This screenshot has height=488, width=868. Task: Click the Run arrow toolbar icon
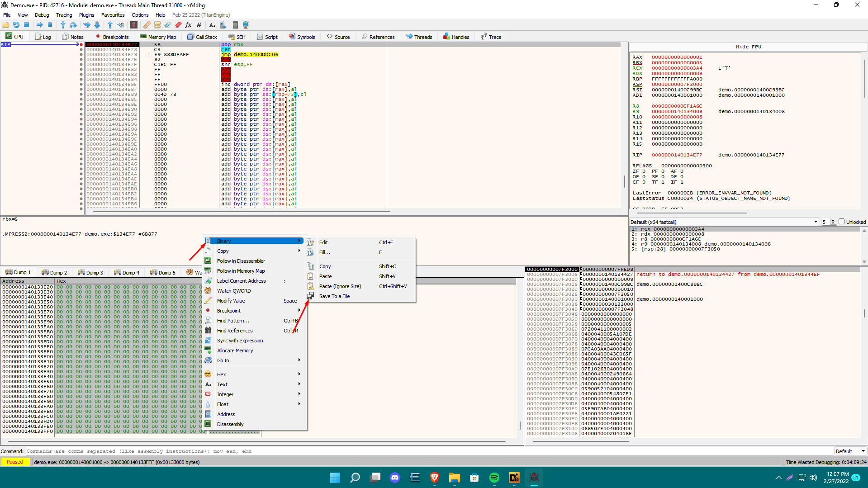coord(39,25)
